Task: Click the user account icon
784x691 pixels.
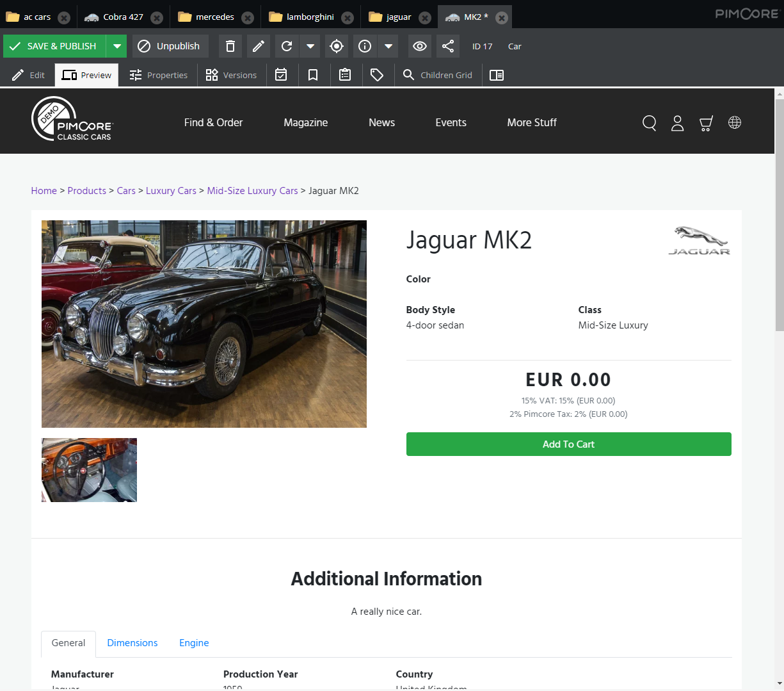Action: [678, 123]
